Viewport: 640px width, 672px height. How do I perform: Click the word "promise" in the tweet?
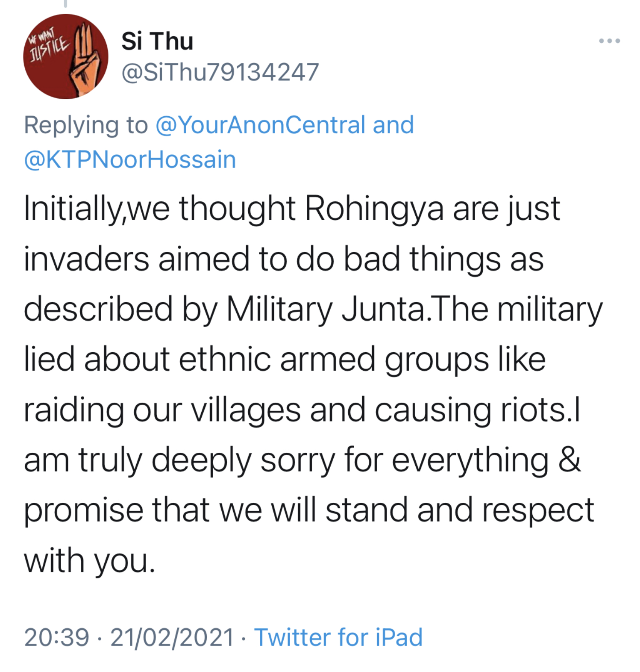pos(83,510)
